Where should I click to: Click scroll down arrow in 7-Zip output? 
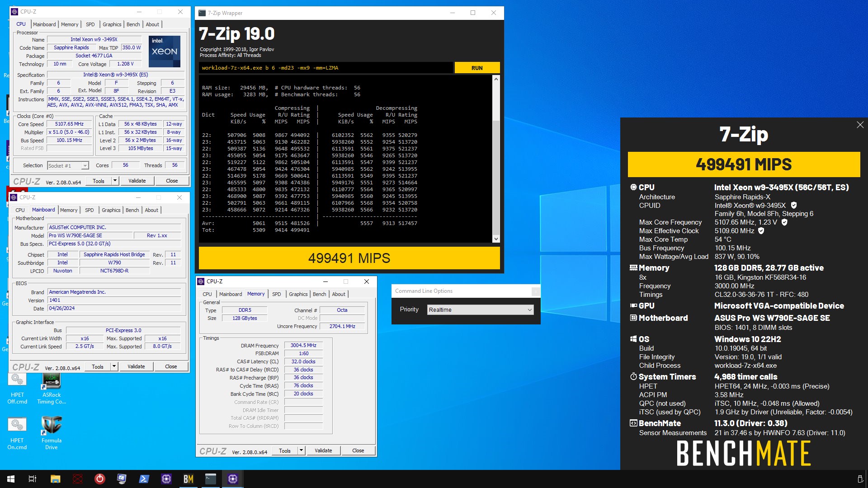496,239
